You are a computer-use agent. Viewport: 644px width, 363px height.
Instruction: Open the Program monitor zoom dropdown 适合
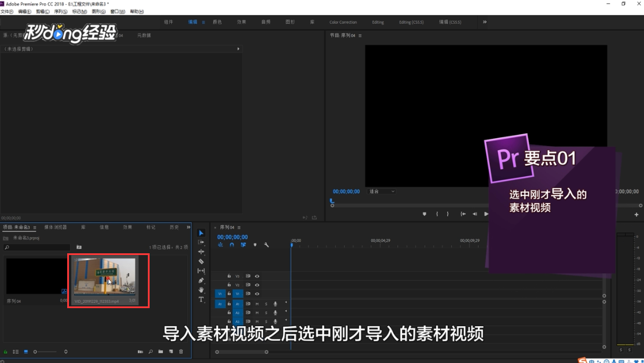click(x=382, y=191)
